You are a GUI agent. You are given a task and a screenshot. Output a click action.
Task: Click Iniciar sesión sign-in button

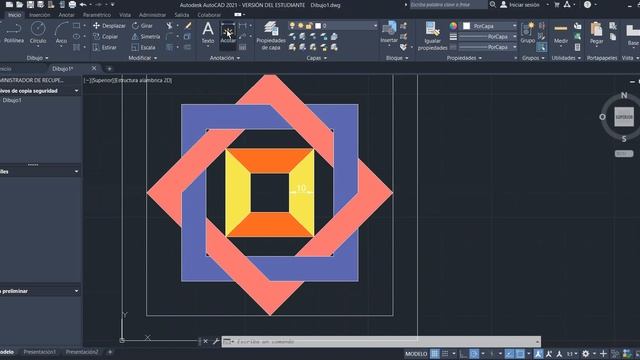coord(520,5)
